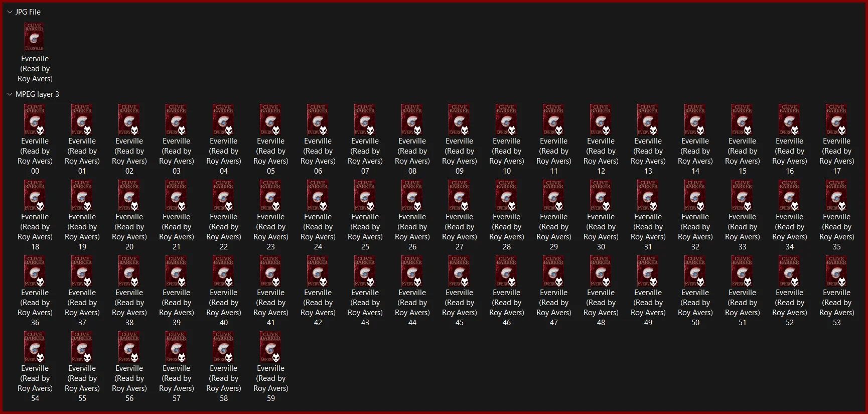Click the file name ending in 49

tap(648, 308)
